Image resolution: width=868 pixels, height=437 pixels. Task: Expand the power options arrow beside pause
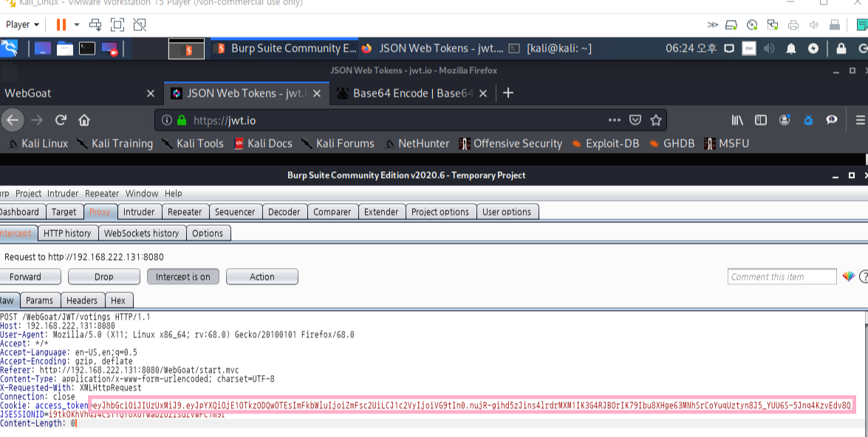pos(76,24)
